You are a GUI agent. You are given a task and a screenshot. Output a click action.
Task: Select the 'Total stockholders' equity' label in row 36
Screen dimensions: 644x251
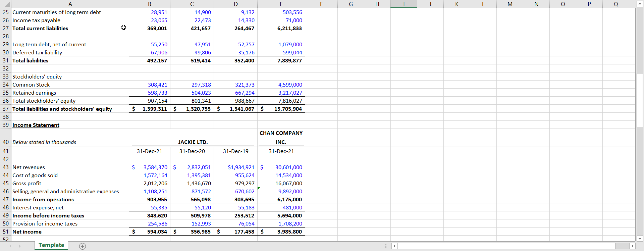[70, 101]
